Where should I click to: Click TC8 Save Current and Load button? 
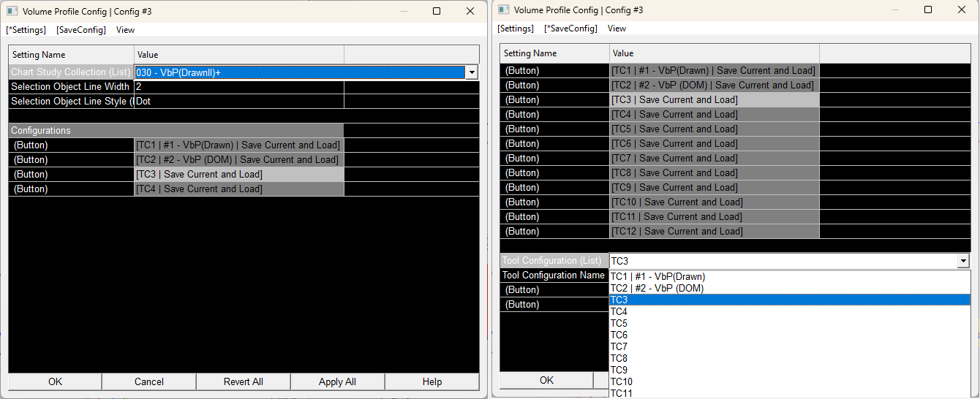coord(715,173)
